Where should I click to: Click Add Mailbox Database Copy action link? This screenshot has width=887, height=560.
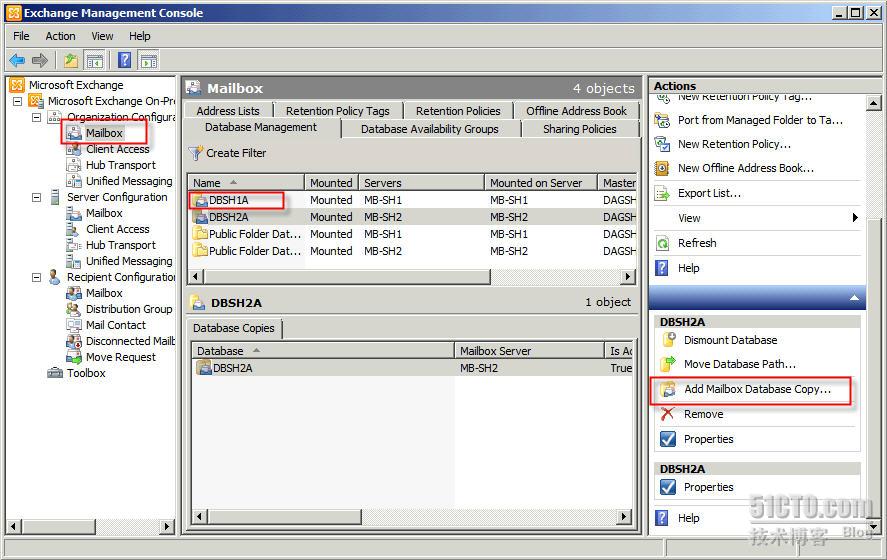pos(757,389)
